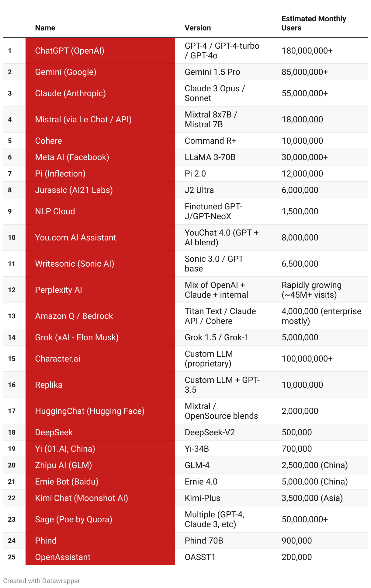Select the DeepSeek-V2 version cell
This screenshot has height=588, width=371.
210,432
